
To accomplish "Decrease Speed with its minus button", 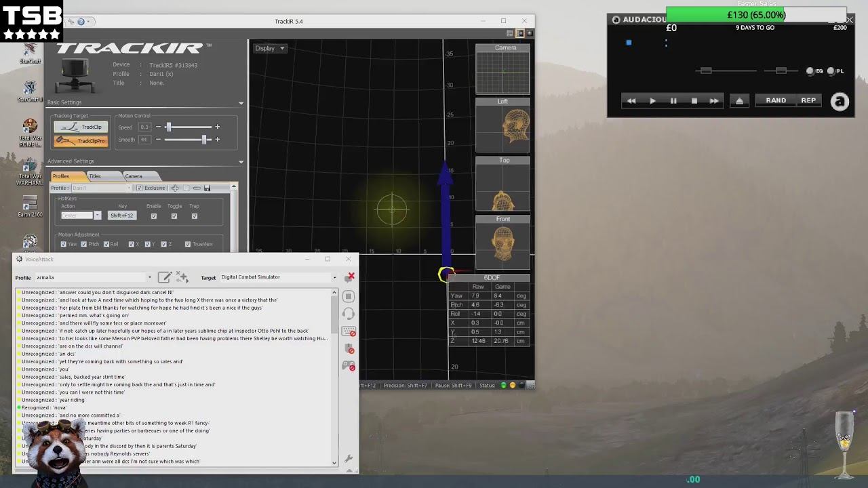I will [x=158, y=127].
